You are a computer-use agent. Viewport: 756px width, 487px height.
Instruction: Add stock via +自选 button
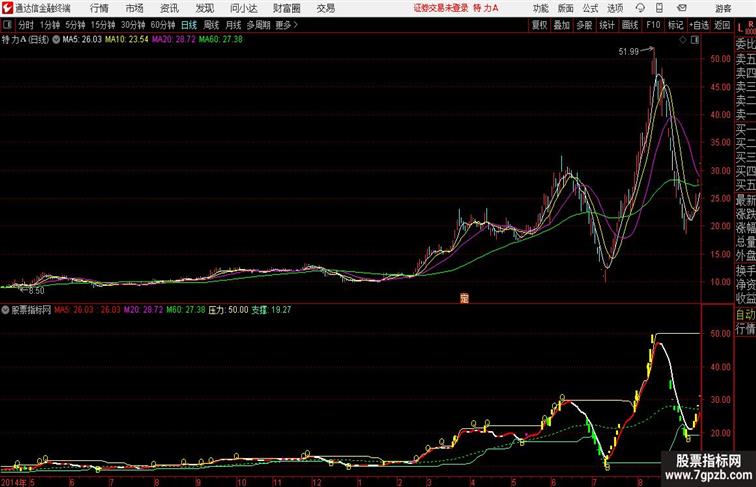[x=699, y=25]
